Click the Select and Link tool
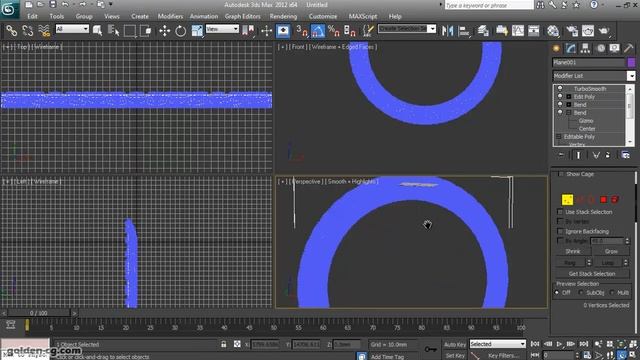 point(11,31)
